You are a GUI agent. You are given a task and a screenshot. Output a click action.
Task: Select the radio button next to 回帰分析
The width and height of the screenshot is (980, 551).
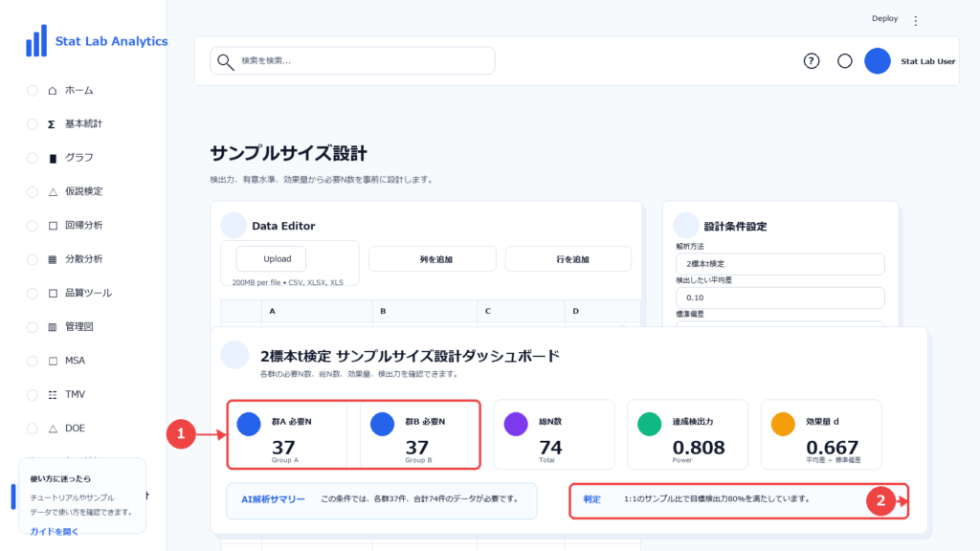[x=33, y=226]
